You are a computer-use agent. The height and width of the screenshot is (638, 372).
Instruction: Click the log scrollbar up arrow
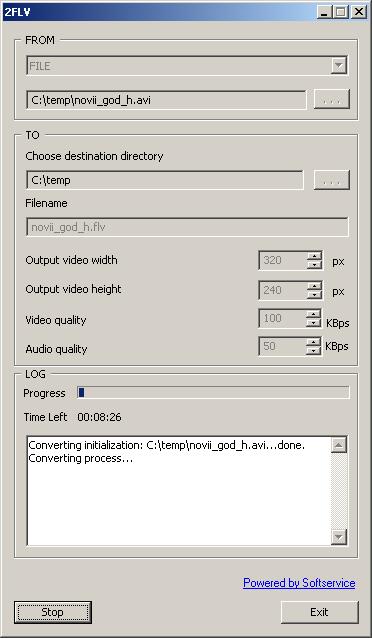(339, 445)
